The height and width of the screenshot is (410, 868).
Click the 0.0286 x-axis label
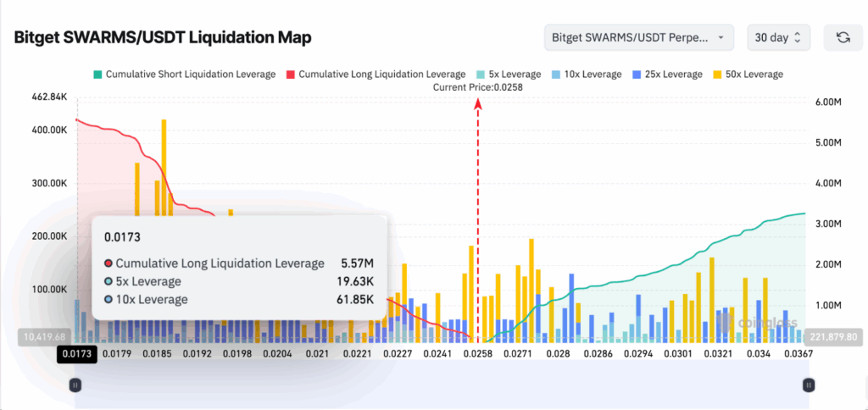(598, 354)
